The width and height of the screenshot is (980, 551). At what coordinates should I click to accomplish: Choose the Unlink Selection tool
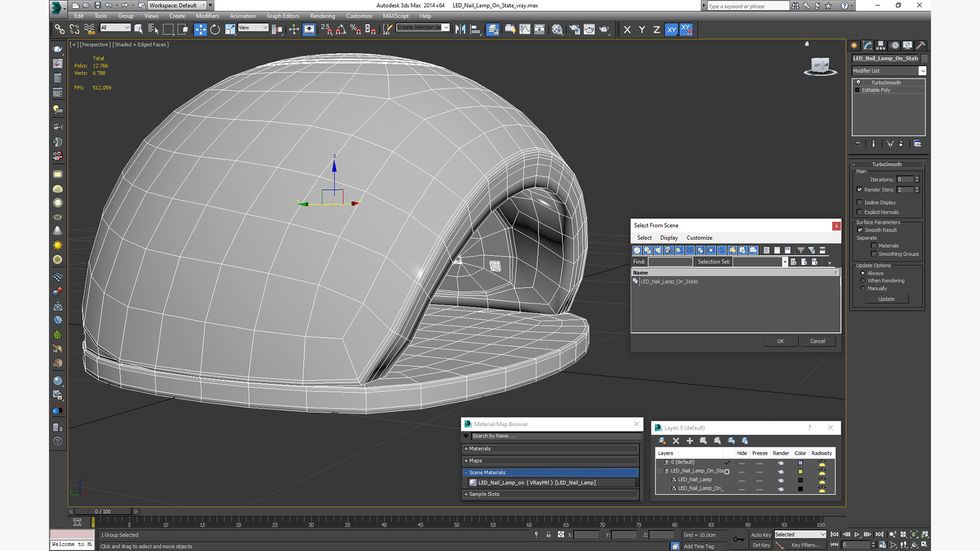(75, 30)
